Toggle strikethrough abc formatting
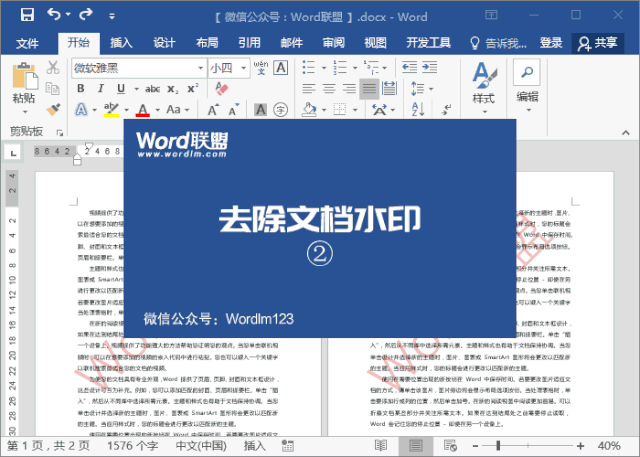This screenshot has height=457, width=640. pyautogui.click(x=153, y=89)
